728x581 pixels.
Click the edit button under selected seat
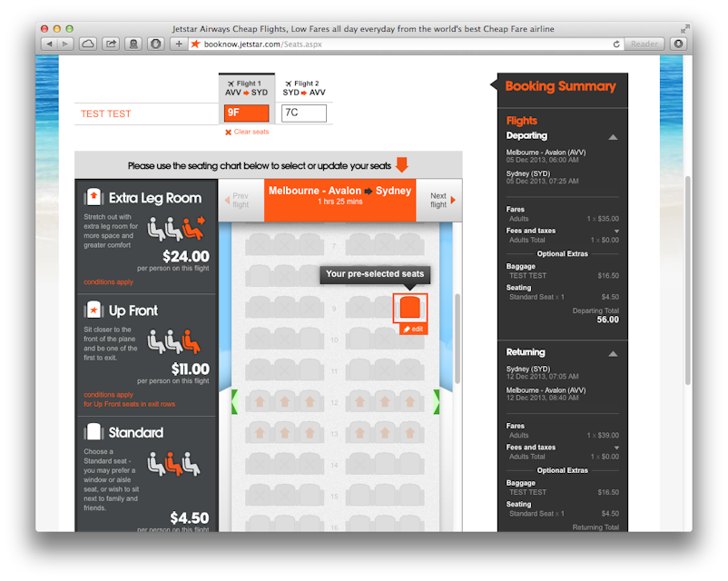413,329
